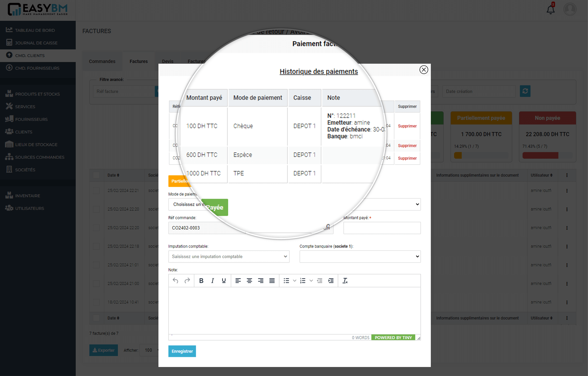The width and height of the screenshot is (588, 376).
Task: Center align note text
Action: (249, 281)
